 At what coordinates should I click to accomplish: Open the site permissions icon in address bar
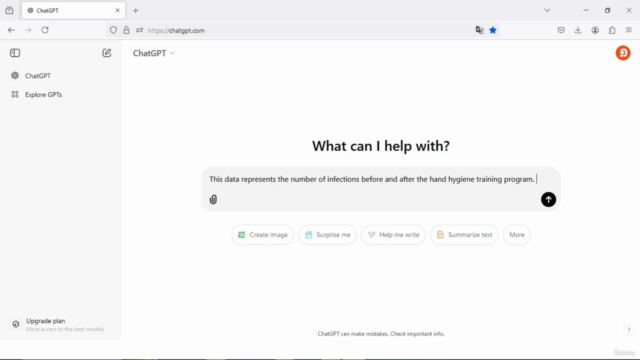coord(140,30)
